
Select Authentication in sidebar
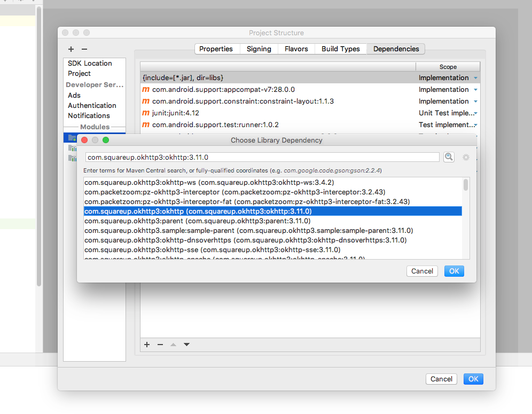click(92, 106)
